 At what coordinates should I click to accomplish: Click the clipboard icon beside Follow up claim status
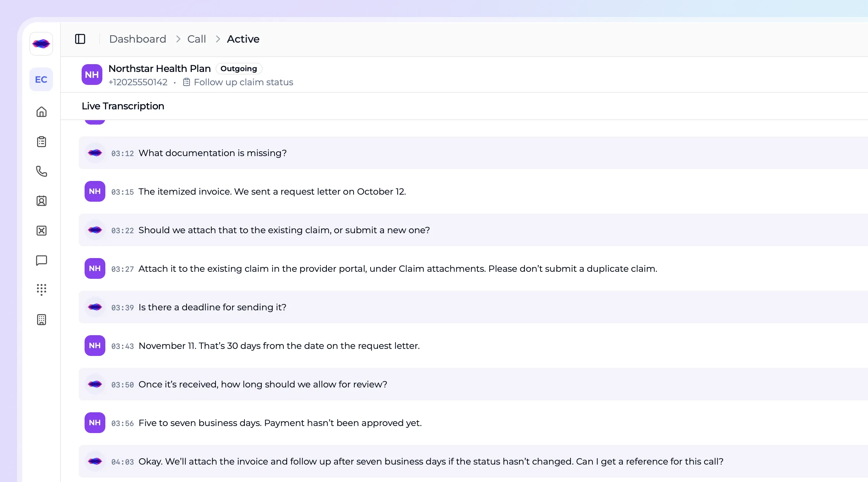187,82
